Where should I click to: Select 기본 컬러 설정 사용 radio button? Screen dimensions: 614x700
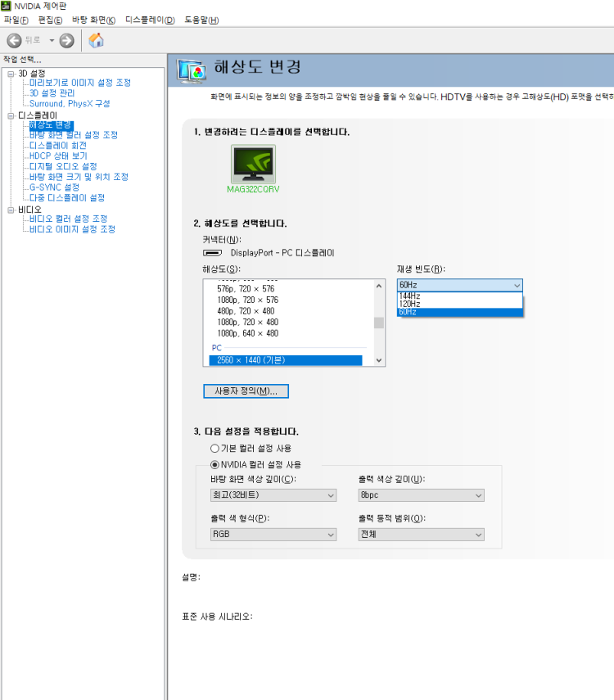click(x=214, y=448)
